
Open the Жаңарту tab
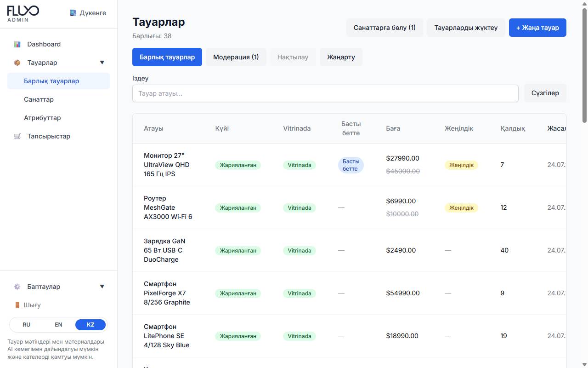click(x=341, y=57)
